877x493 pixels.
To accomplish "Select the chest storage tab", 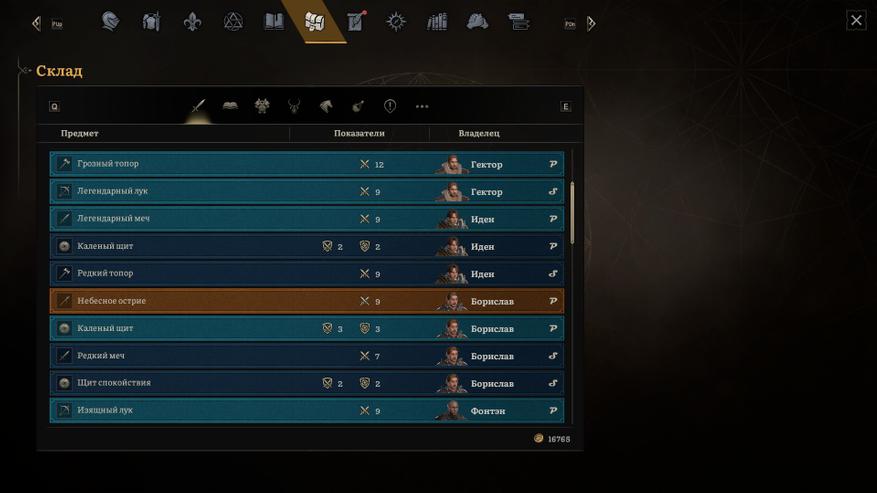I will pyautogui.click(x=314, y=22).
